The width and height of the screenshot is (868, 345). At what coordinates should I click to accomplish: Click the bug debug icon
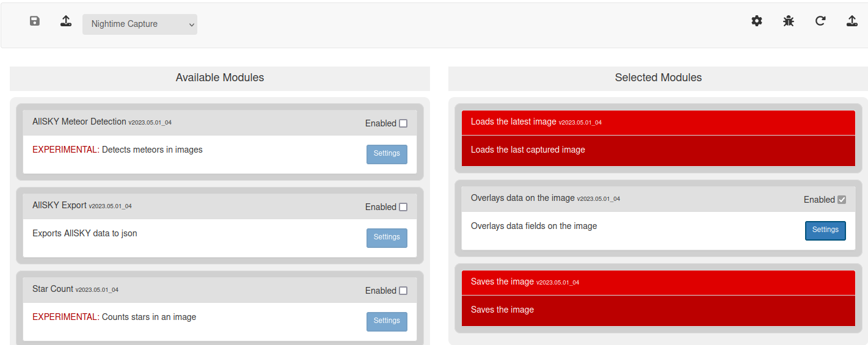point(789,21)
